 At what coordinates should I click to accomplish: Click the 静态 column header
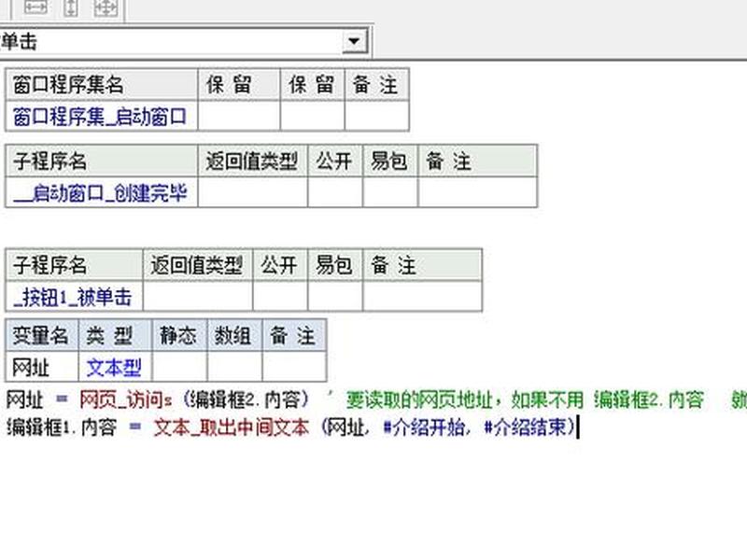click(x=179, y=335)
